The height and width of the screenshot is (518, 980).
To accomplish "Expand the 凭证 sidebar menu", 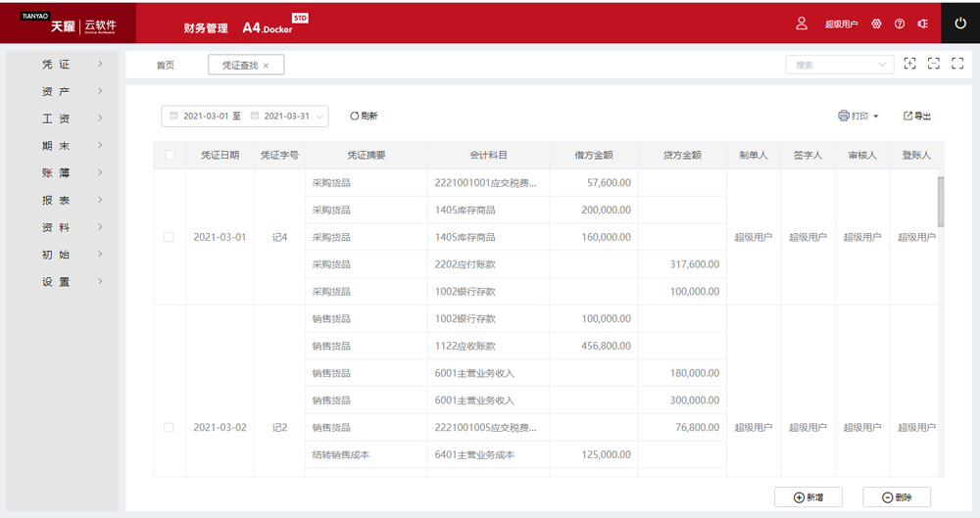I will [62, 64].
